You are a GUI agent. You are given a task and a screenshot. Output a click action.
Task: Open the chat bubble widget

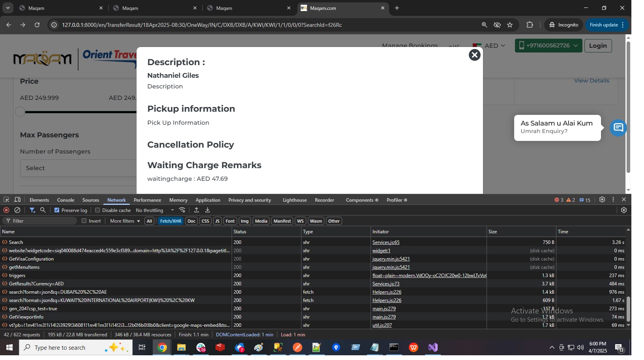pyautogui.click(x=618, y=128)
